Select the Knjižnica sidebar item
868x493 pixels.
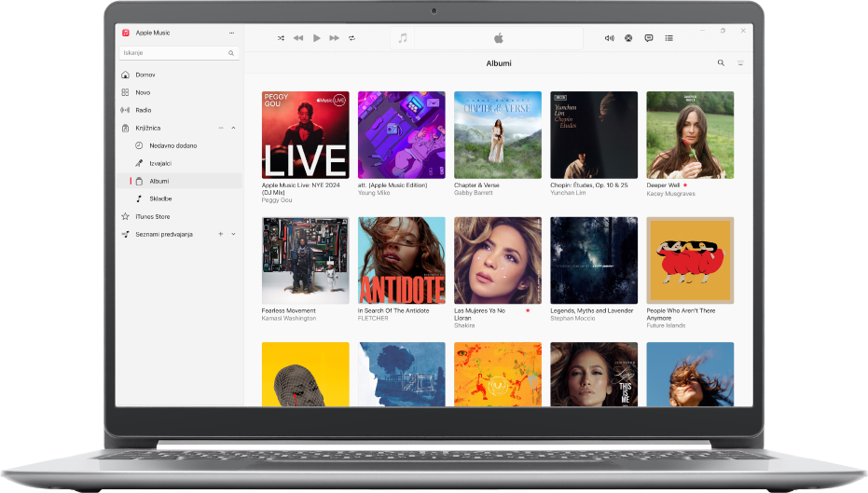179,128
